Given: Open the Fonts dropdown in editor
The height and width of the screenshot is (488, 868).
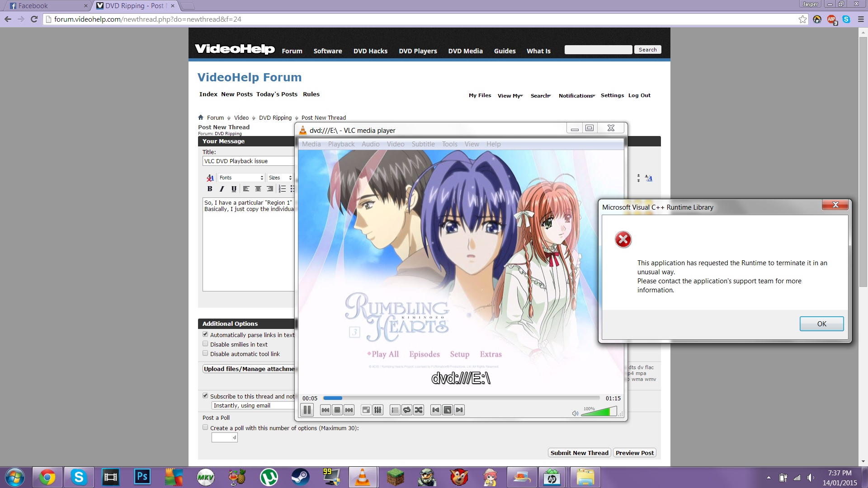Looking at the screenshot, I should tap(241, 178).
